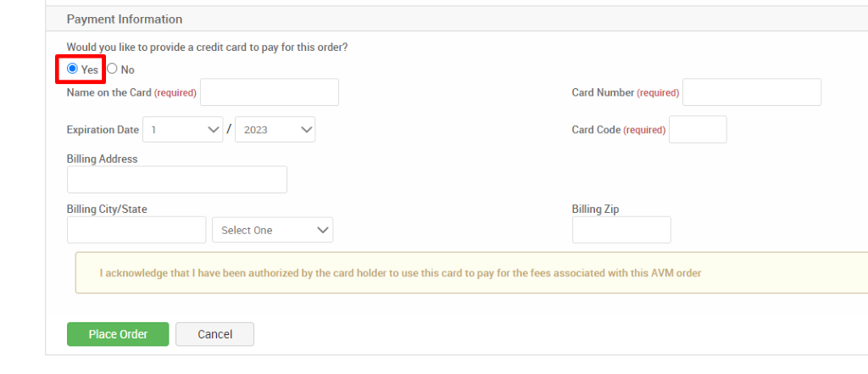The height and width of the screenshot is (374, 868).
Task: Click the Expiration Date label
Action: [103, 130]
